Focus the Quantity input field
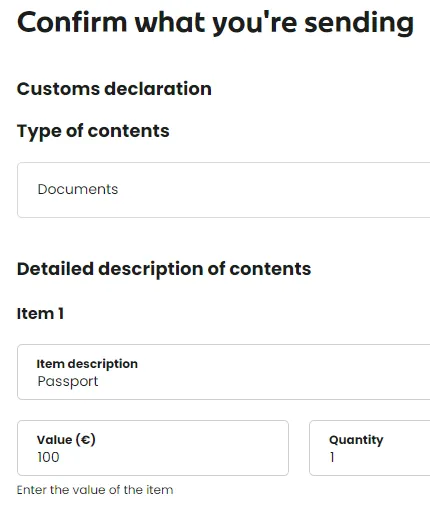The height and width of the screenshot is (506, 430). (370, 448)
